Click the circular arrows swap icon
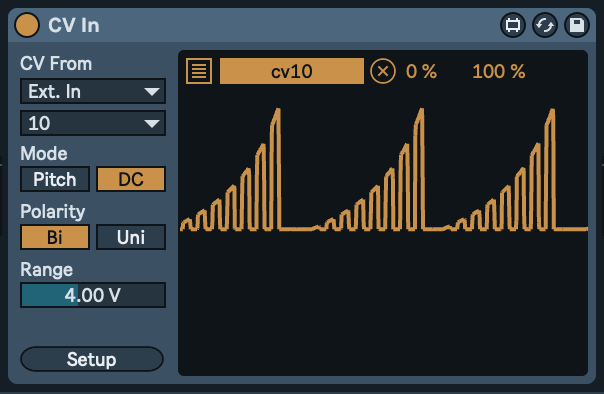 (545, 25)
